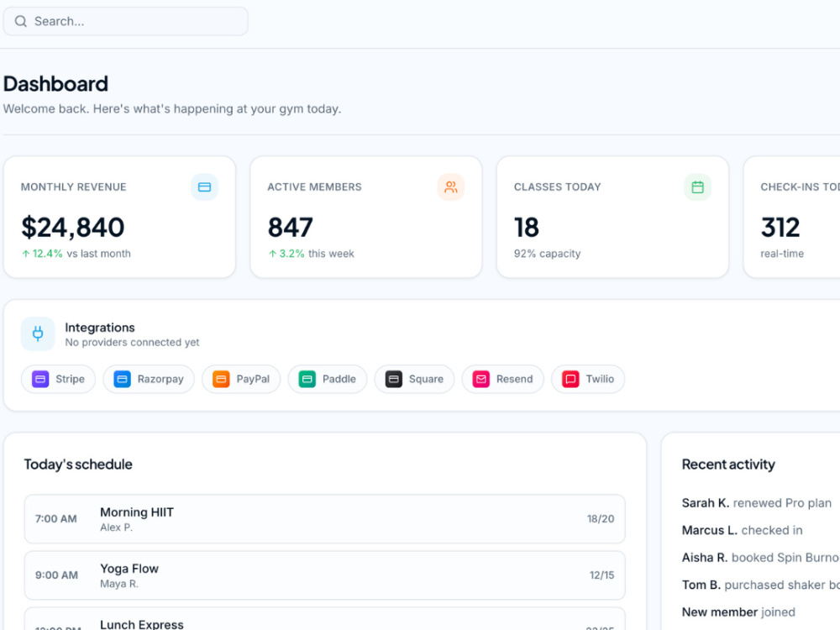Click the Monthly Revenue label

tap(74, 187)
